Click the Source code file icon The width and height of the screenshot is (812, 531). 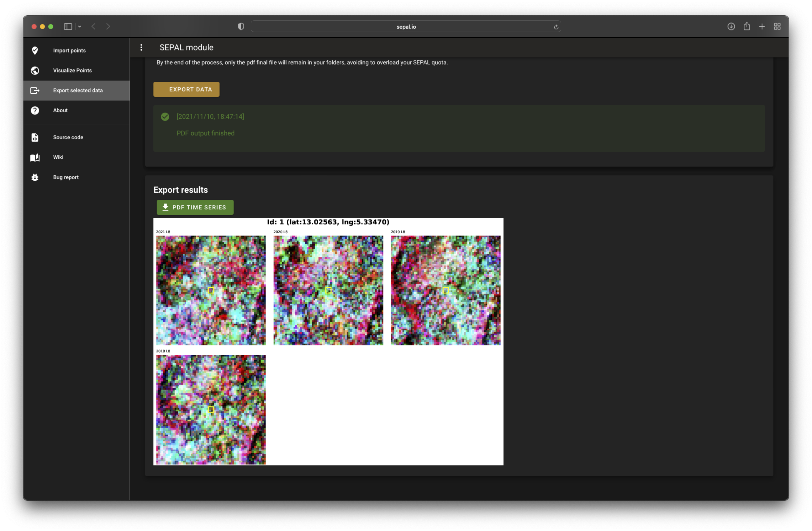35,138
